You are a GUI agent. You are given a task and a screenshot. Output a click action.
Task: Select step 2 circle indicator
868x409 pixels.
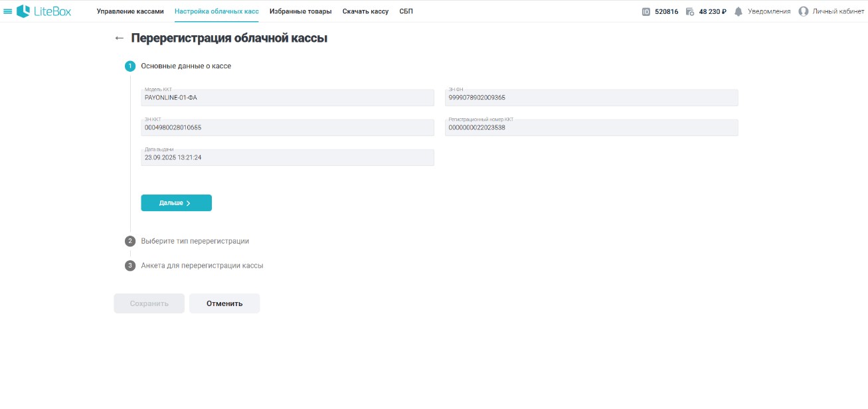point(130,241)
